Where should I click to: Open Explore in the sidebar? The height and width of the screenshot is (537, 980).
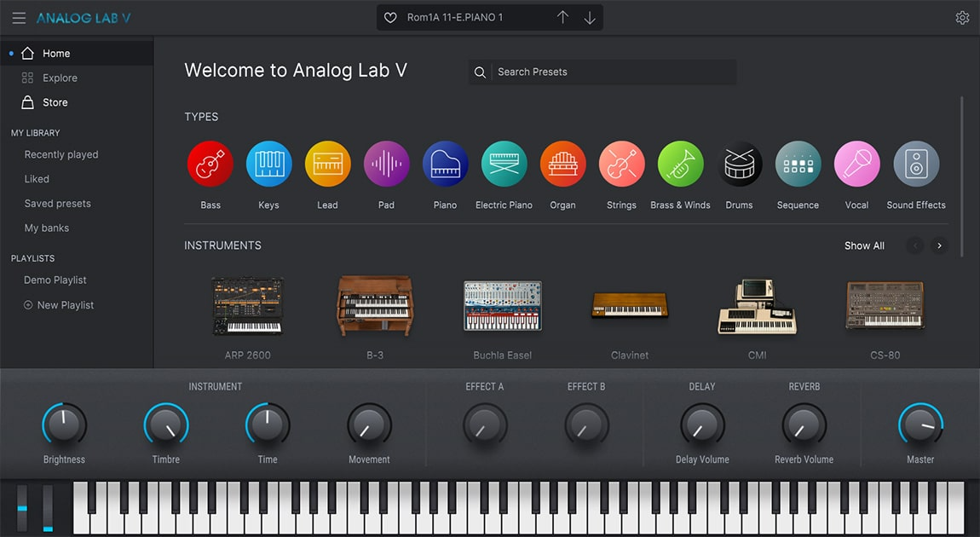60,78
